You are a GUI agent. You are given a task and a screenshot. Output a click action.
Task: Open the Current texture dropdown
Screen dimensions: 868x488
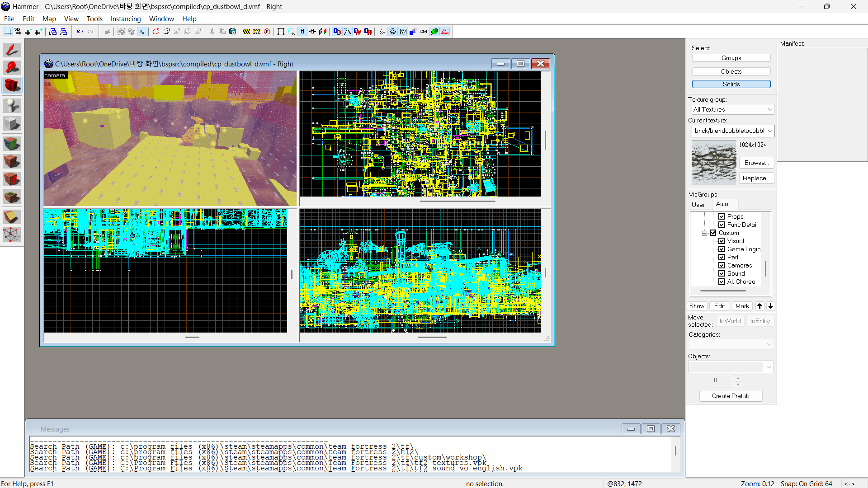732,131
